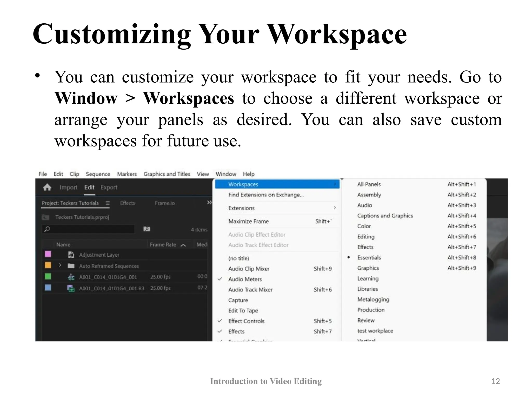532x399 pixels.
Task: Click the search magnifier icon
Action: (47, 229)
